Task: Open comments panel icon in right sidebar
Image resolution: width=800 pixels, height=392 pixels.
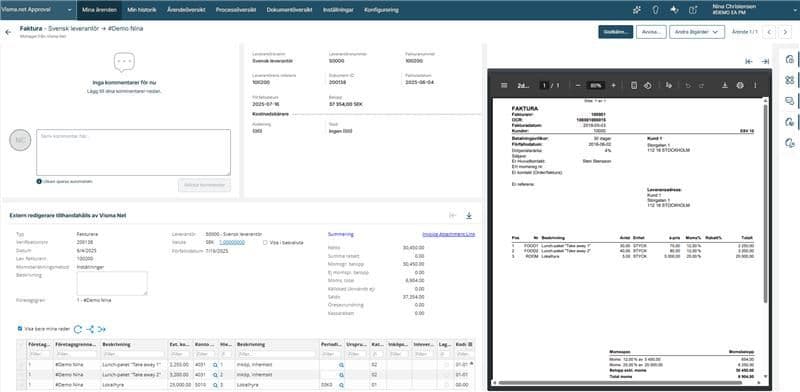Action: 790,101
